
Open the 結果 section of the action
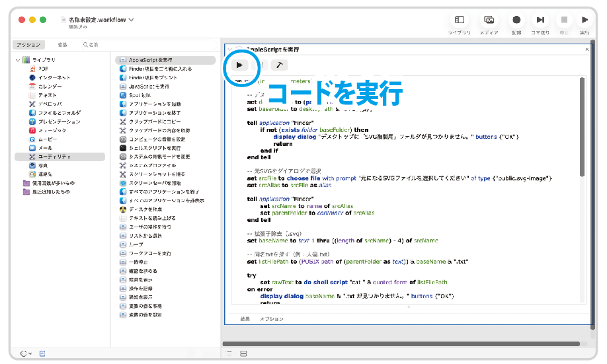point(245,319)
